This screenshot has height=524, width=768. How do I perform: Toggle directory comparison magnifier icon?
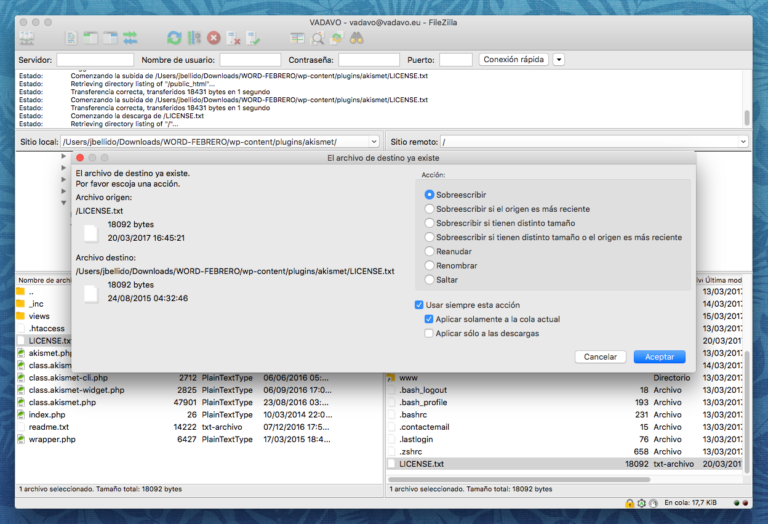point(317,38)
